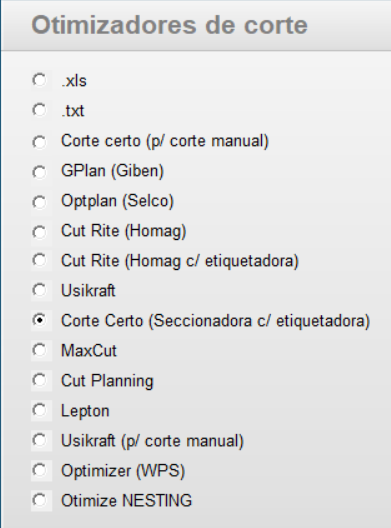Select the Otimize NESTING option

pyautogui.click(x=39, y=500)
